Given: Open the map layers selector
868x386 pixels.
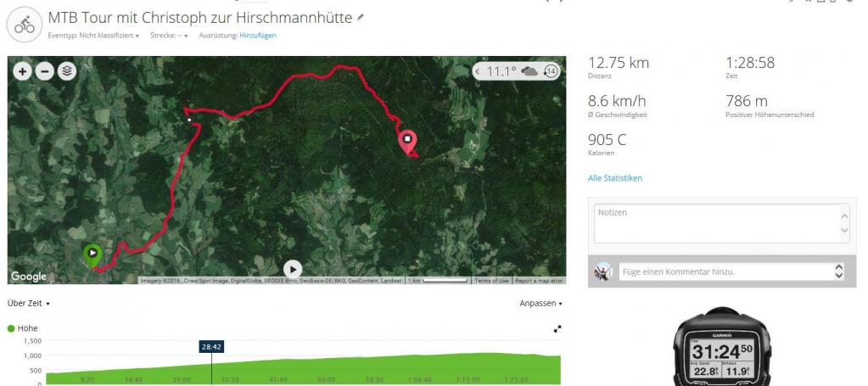Looking at the screenshot, I should tap(66, 71).
